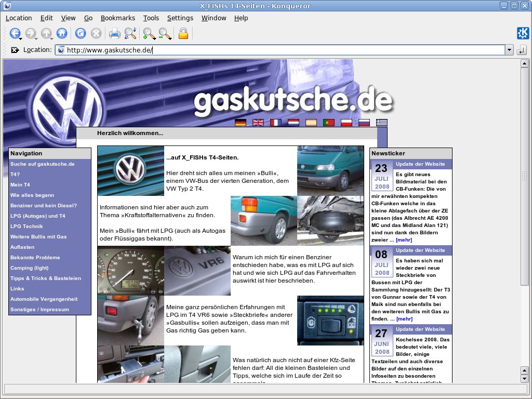The height and width of the screenshot is (399, 532).
Task: Open the Tools menu
Action: coord(151,18)
